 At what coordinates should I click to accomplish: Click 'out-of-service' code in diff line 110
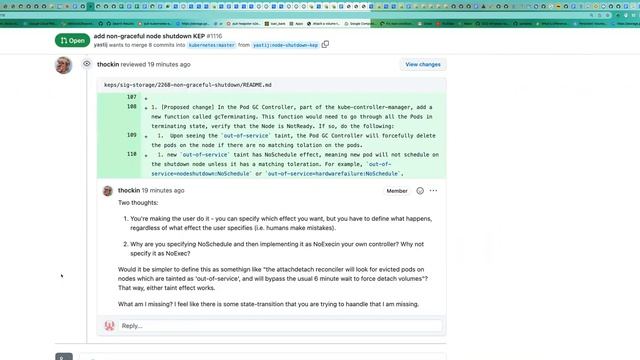point(205,155)
